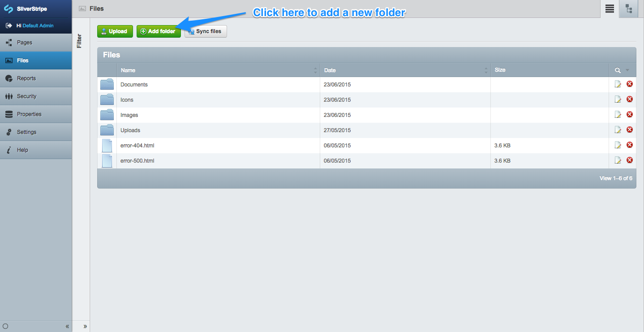Open the Documents folder row
Screen dimensions: 644x332
(x=134, y=84)
